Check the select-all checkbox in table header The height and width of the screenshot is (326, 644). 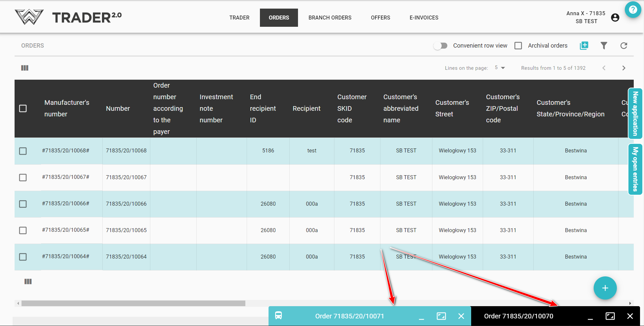(23, 108)
